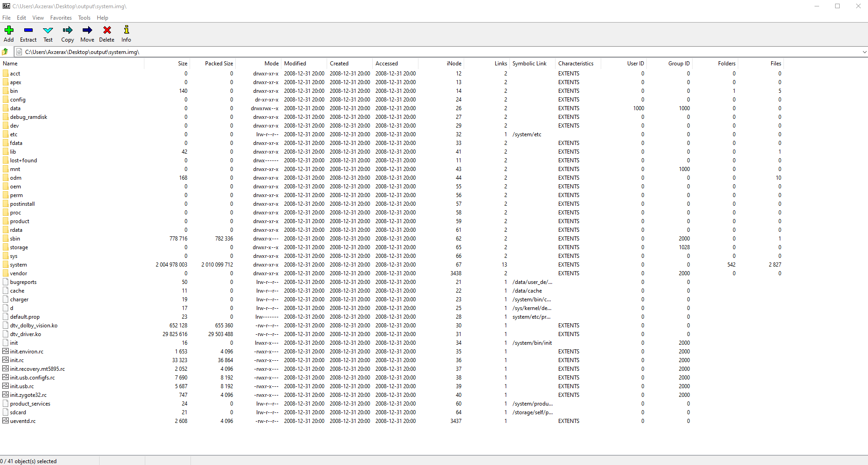Click the status bar selected objects text

coord(28,461)
